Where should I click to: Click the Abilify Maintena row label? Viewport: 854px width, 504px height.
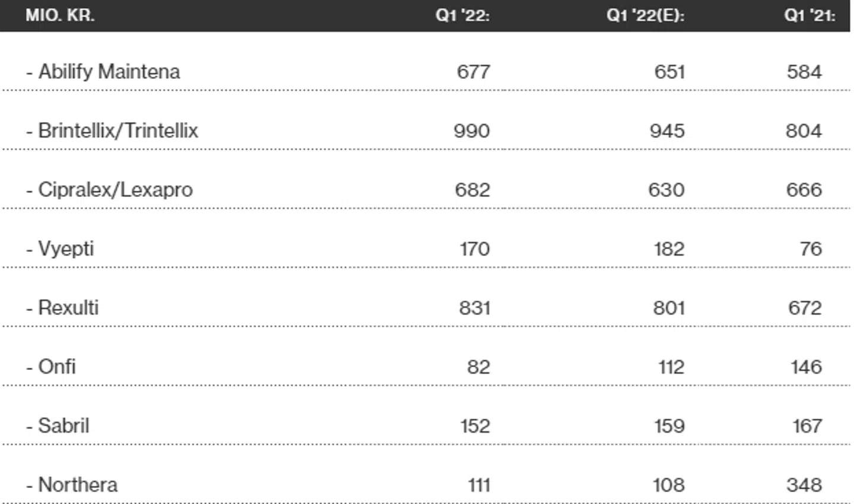click(x=103, y=72)
